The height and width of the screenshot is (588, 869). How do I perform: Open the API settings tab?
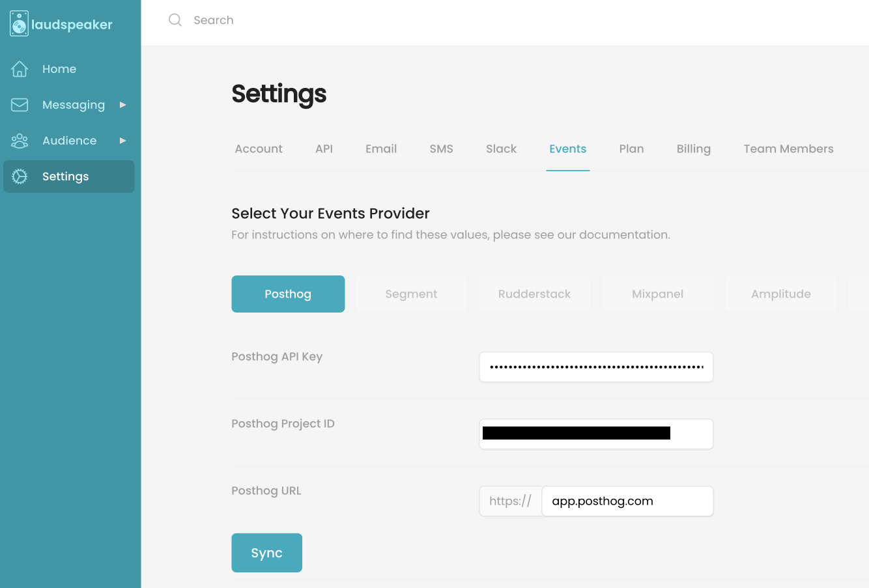[324, 149]
